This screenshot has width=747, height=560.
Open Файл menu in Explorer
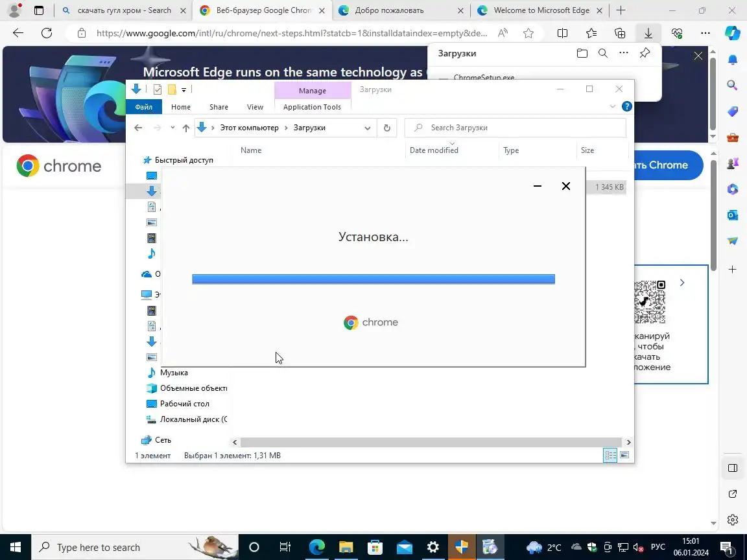[x=144, y=107]
